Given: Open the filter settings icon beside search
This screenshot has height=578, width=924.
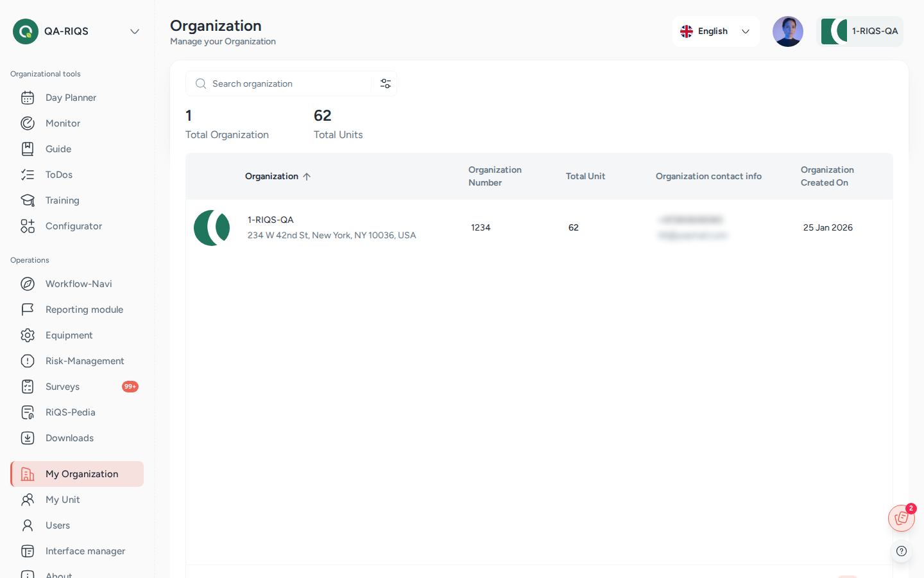Looking at the screenshot, I should 386,83.
